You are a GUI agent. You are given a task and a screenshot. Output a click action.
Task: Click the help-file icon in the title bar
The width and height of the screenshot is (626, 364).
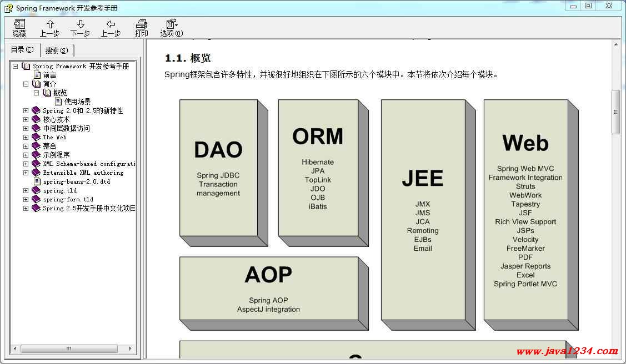pos(8,7)
